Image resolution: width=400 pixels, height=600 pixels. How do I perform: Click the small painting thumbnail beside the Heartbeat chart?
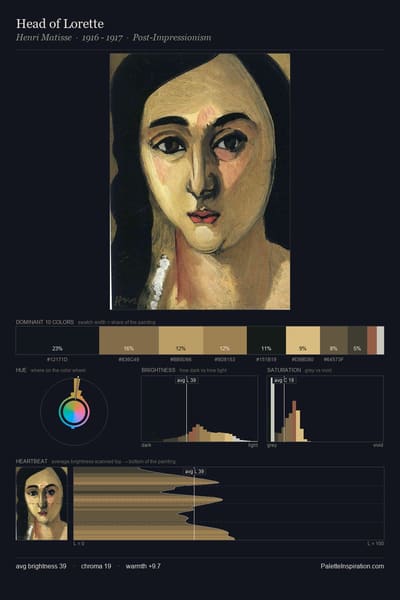(42, 503)
